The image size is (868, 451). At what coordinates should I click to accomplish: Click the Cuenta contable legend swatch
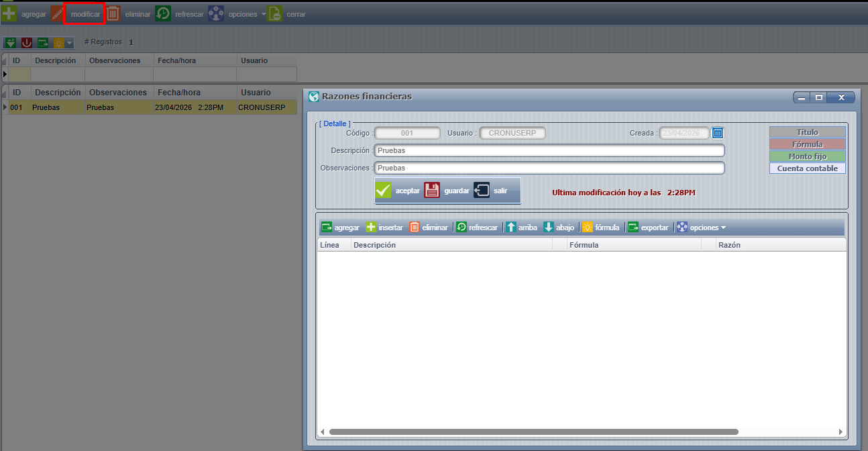808,168
